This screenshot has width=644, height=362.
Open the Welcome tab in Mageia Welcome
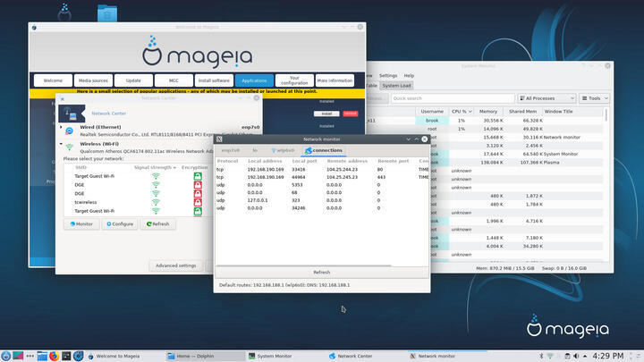click(53, 80)
